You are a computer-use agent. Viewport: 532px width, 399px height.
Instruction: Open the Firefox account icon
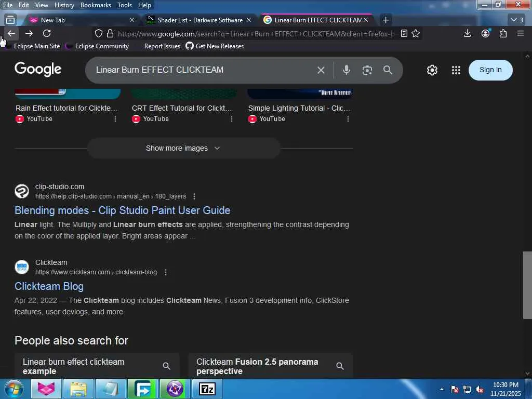[486, 33]
